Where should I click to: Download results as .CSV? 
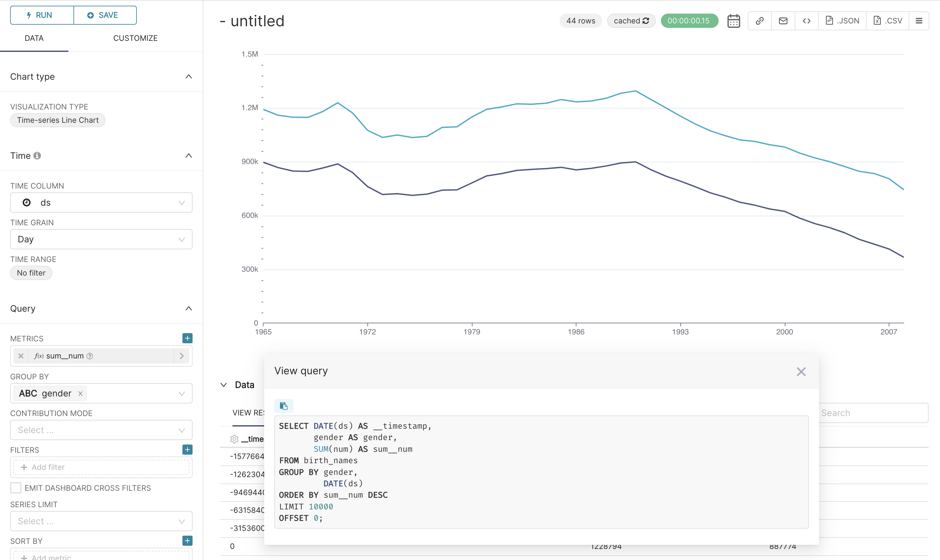point(887,21)
